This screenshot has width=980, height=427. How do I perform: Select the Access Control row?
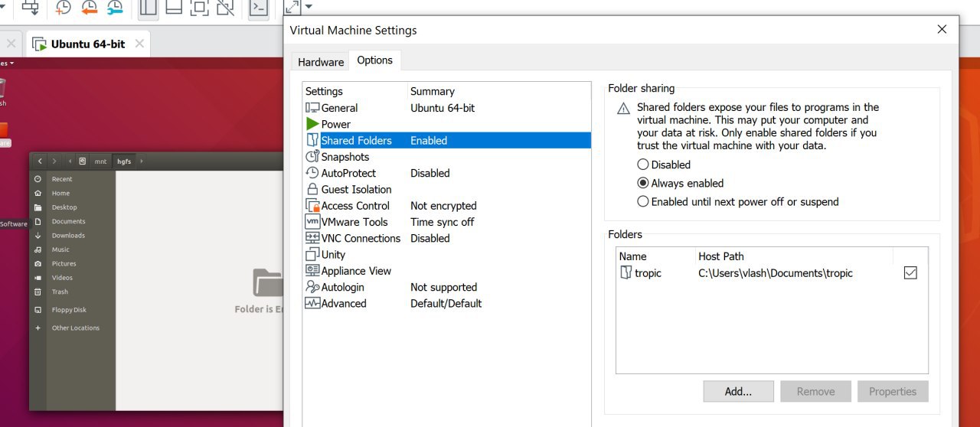[x=447, y=206]
